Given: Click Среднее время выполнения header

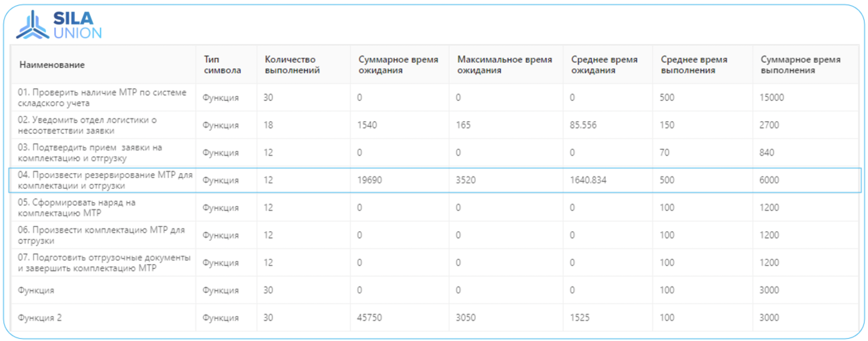Looking at the screenshot, I should point(694,65).
